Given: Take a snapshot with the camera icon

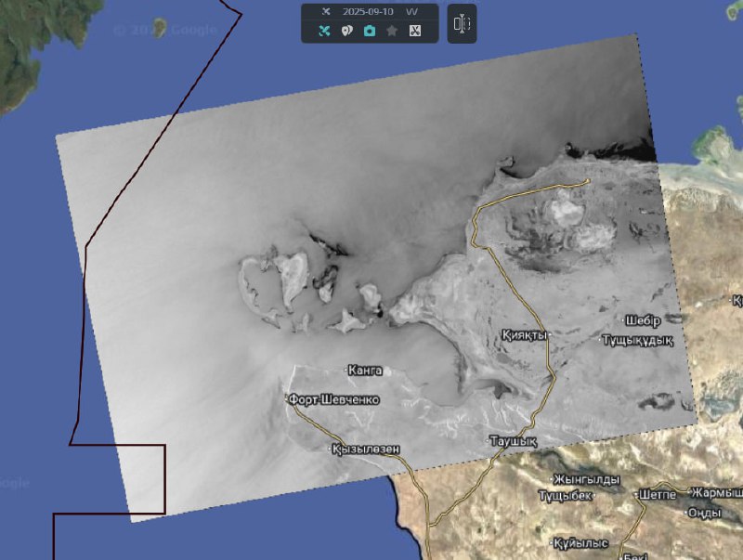Looking at the screenshot, I should point(369,31).
